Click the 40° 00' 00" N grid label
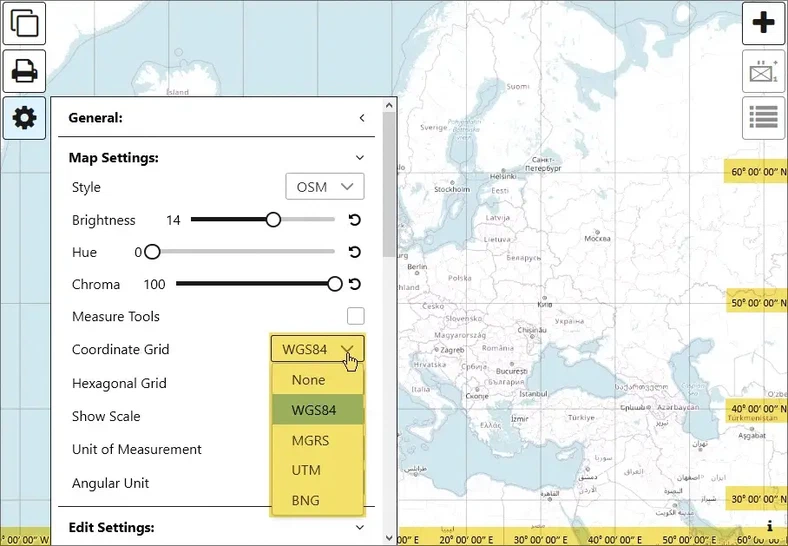The width and height of the screenshot is (788, 546). (x=757, y=408)
